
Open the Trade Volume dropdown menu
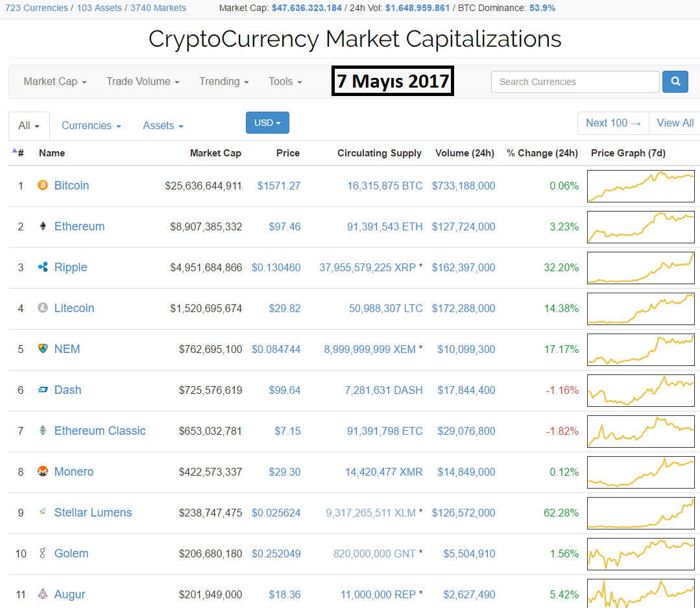tap(143, 82)
